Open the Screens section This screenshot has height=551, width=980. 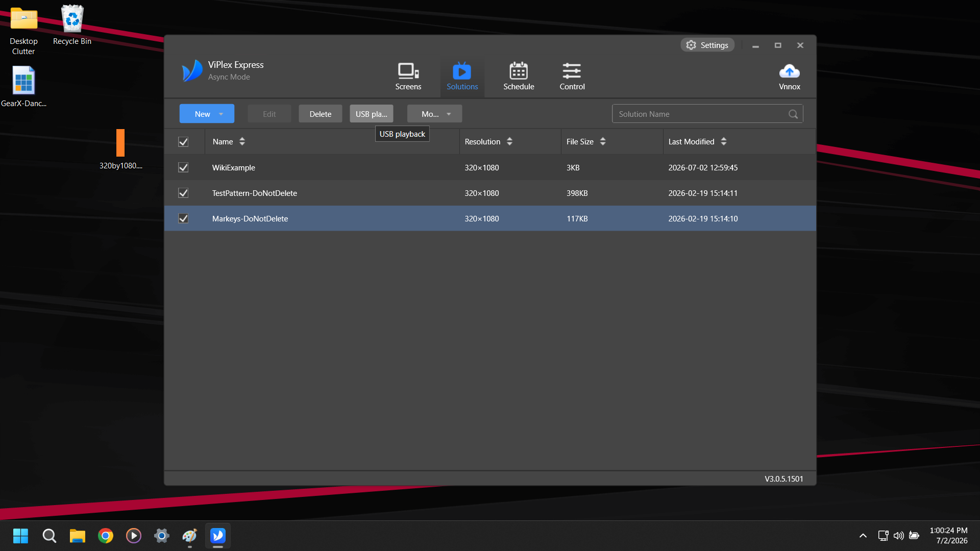[x=408, y=77]
